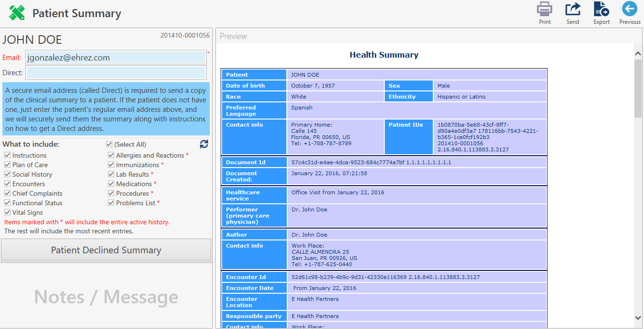Uncheck the Instructions checkbox

click(x=8, y=155)
